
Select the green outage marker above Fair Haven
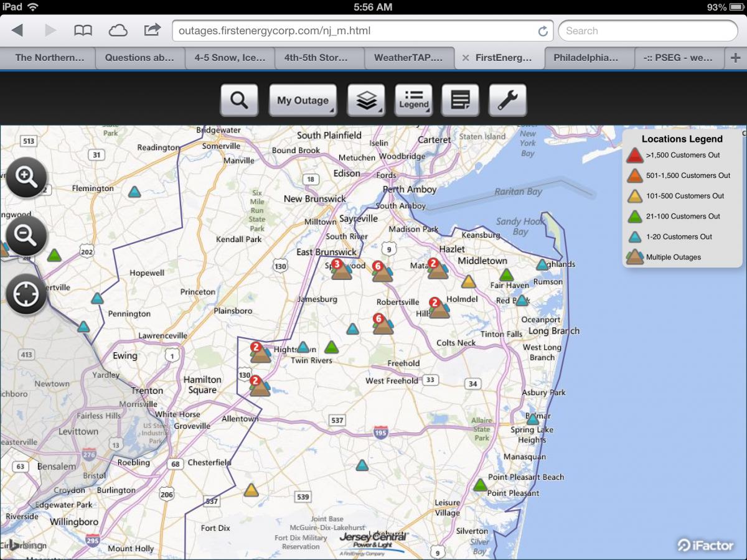[507, 274]
